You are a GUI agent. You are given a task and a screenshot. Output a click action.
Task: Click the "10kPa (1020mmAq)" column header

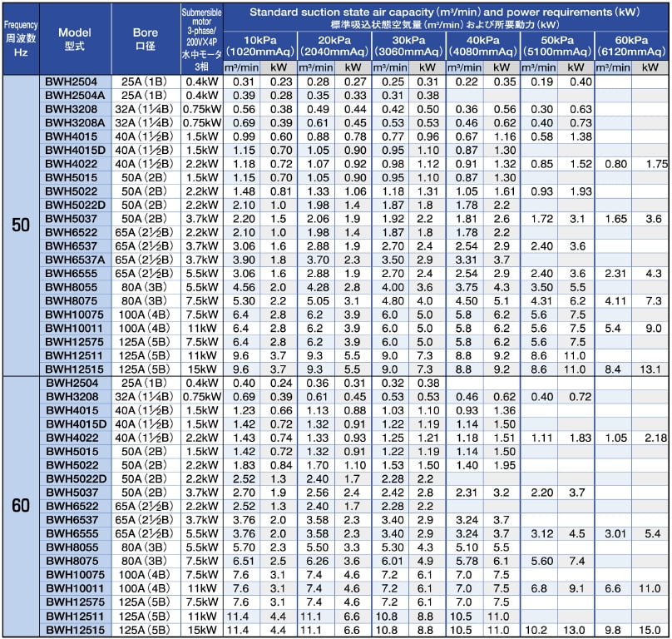[260, 46]
